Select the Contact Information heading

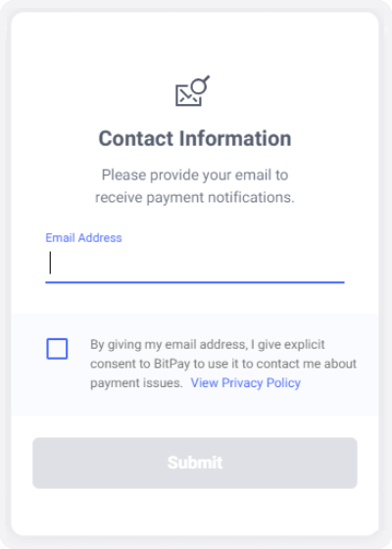pos(195,138)
